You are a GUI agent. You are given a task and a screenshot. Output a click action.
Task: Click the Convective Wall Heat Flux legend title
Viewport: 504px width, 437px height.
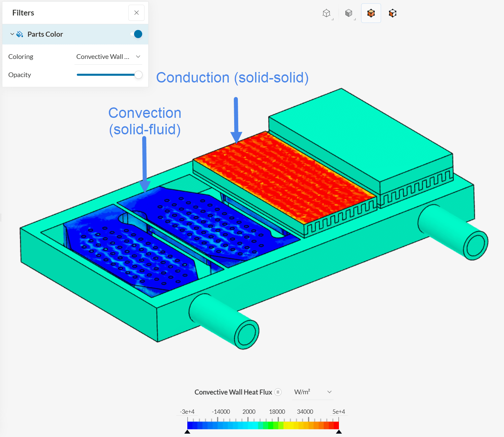coord(233,392)
